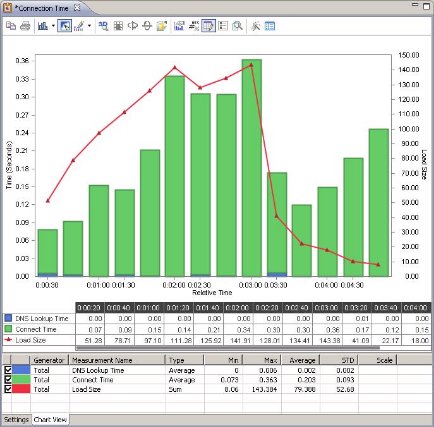Close the Connection Time tab
The height and width of the screenshot is (427, 434).
pos(77,8)
